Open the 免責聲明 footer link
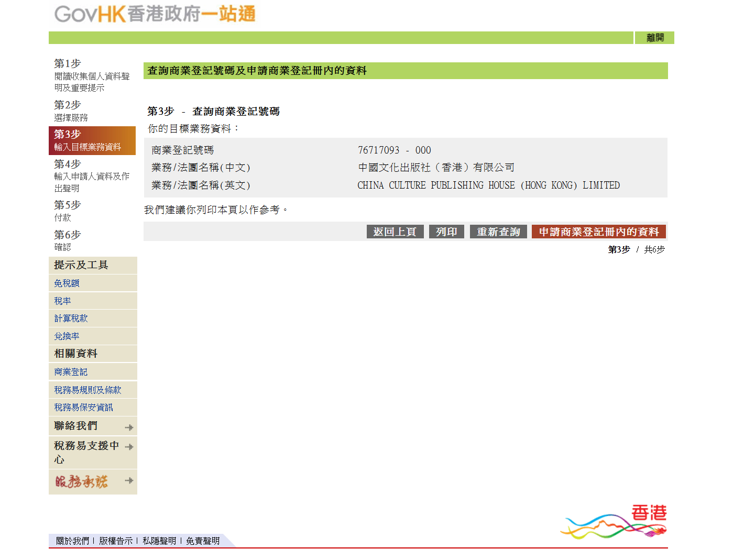The height and width of the screenshot is (560, 733). [203, 541]
